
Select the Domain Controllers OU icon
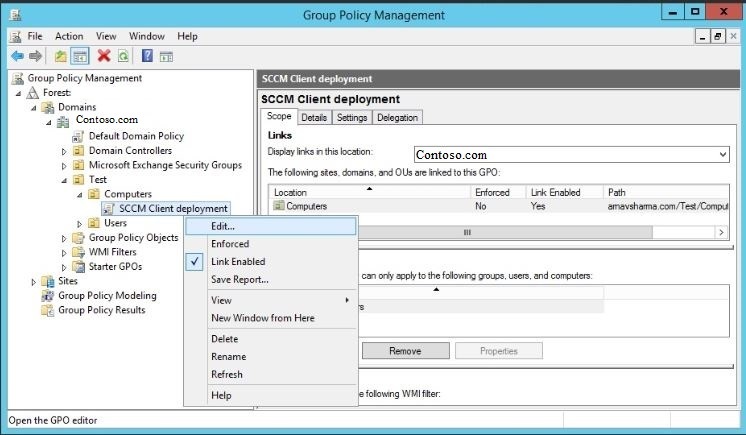[78, 151]
